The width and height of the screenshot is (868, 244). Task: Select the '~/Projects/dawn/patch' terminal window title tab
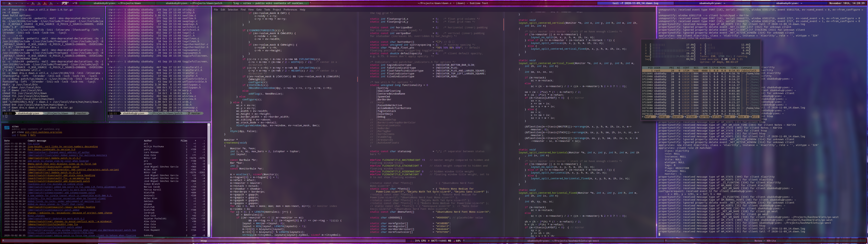point(194,3)
